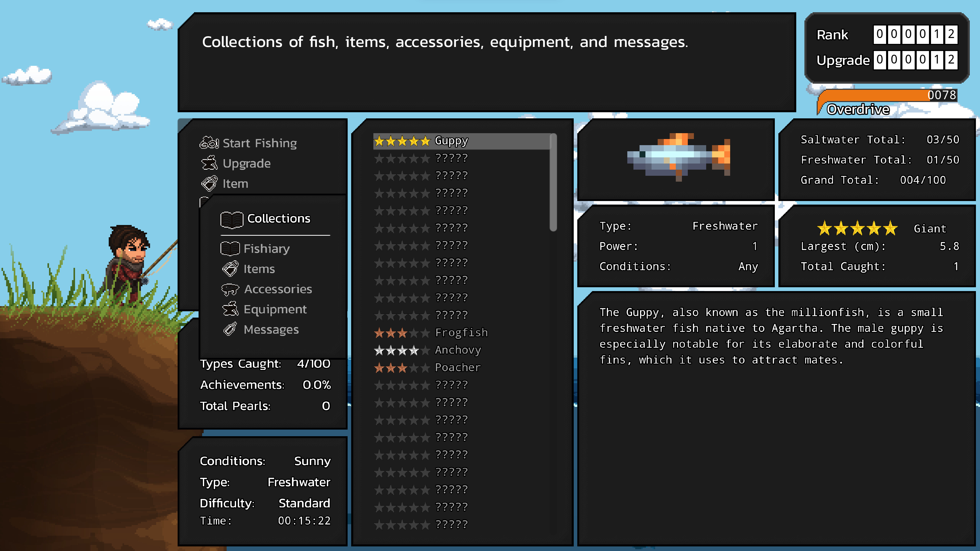The width and height of the screenshot is (980, 551).
Task: Click Start Fishing to begin fishing
Action: (x=260, y=143)
